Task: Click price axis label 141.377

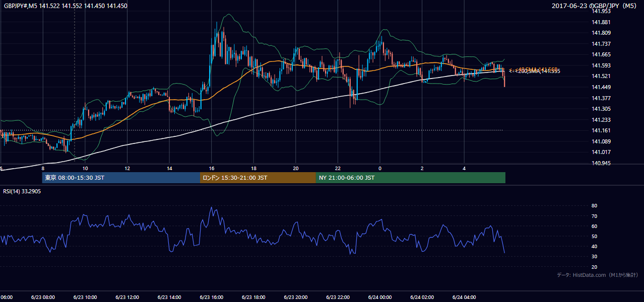Action: tap(601, 98)
